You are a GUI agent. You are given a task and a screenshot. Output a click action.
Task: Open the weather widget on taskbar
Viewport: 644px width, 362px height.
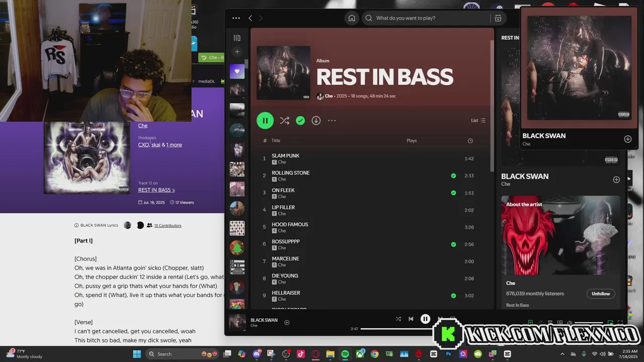(x=24, y=354)
